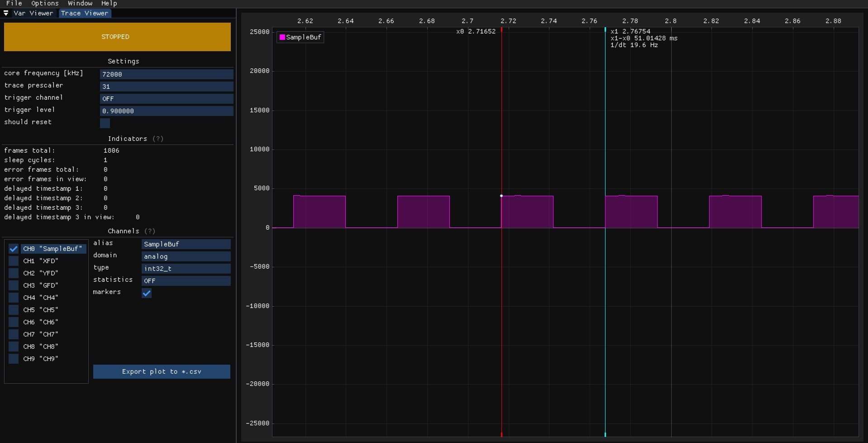Click the cyan x1 cursor marker handle
Image resolution: width=868 pixels, height=443 pixels.
coord(605,30)
